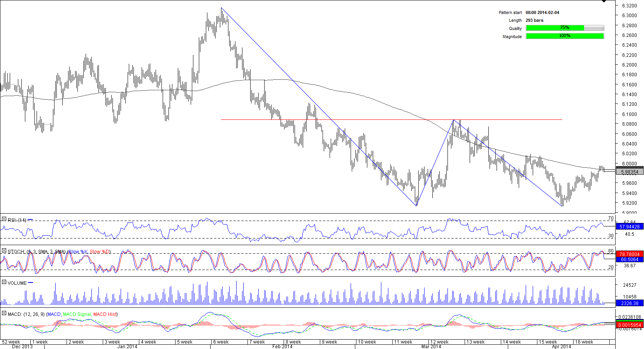Click the stochastic 20 level label
This screenshot has width=644, height=349.
[x=611, y=267]
